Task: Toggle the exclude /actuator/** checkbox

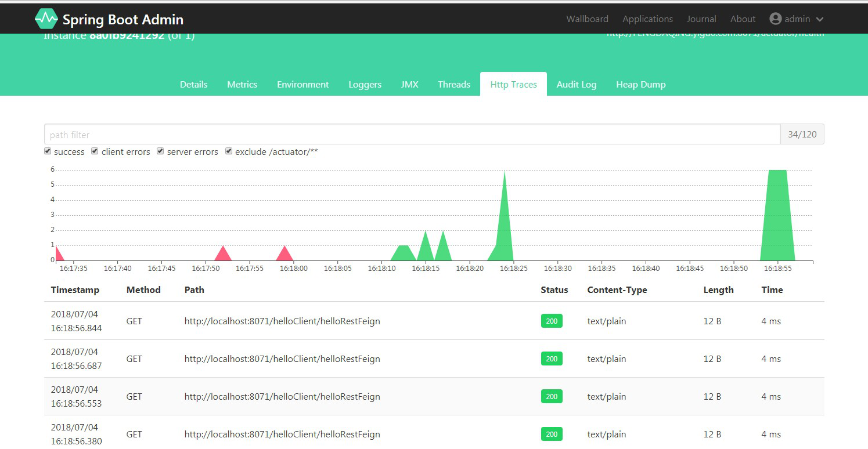Action: [x=229, y=151]
